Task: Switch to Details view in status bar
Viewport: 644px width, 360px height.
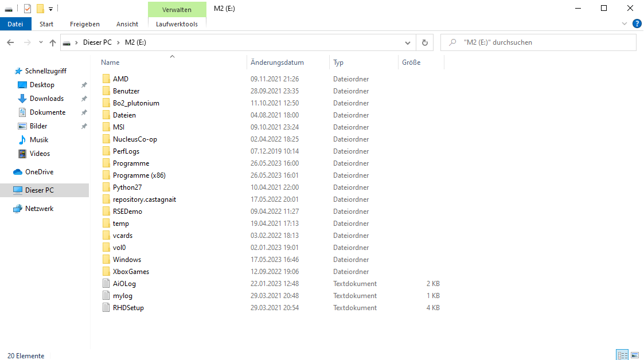Action: click(x=622, y=355)
